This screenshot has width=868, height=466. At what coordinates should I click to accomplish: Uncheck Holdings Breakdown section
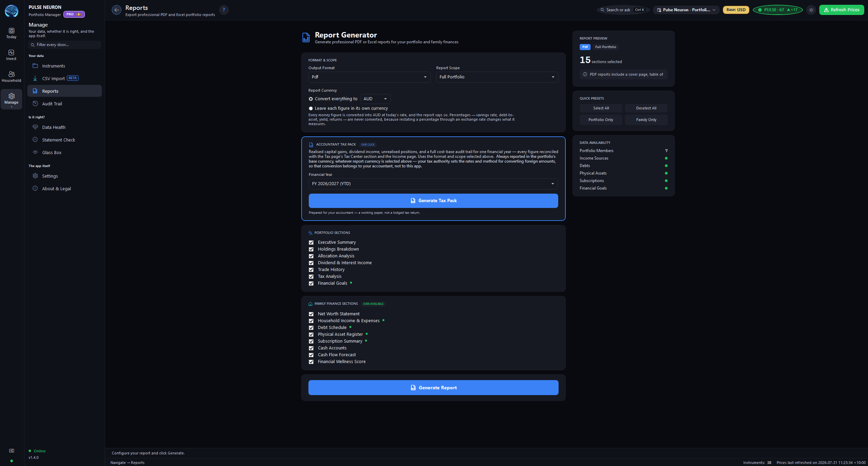tap(311, 249)
